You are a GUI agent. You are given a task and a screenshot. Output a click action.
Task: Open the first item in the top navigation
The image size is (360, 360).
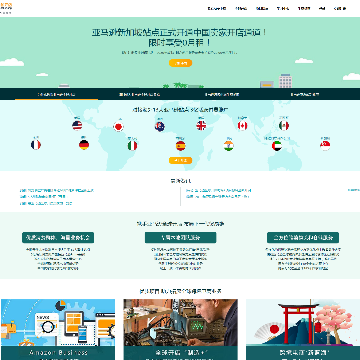[217, 9]
